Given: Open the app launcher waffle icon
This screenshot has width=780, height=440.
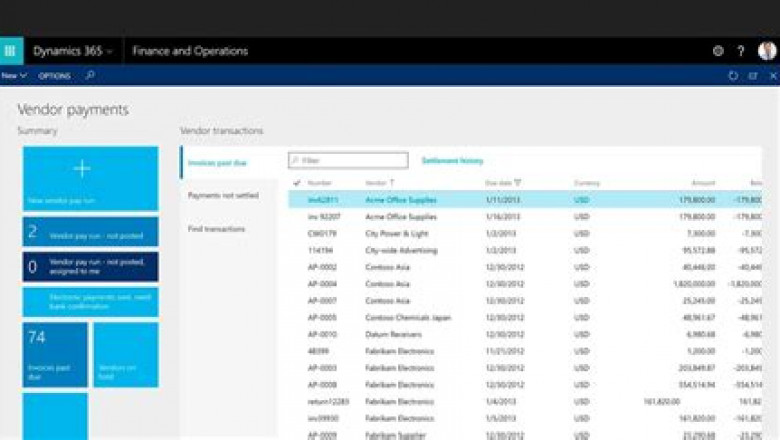Looking at the screenshot, I should tap(11, 51).
